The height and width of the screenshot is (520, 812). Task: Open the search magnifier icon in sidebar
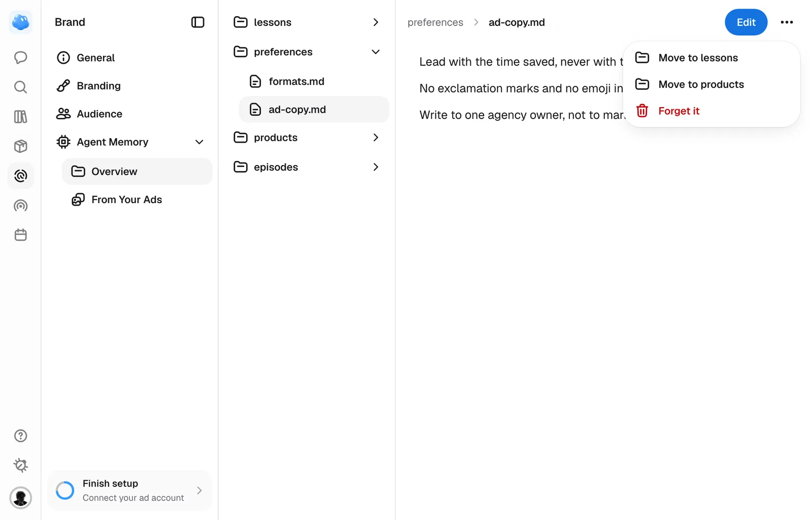(20, 87)
